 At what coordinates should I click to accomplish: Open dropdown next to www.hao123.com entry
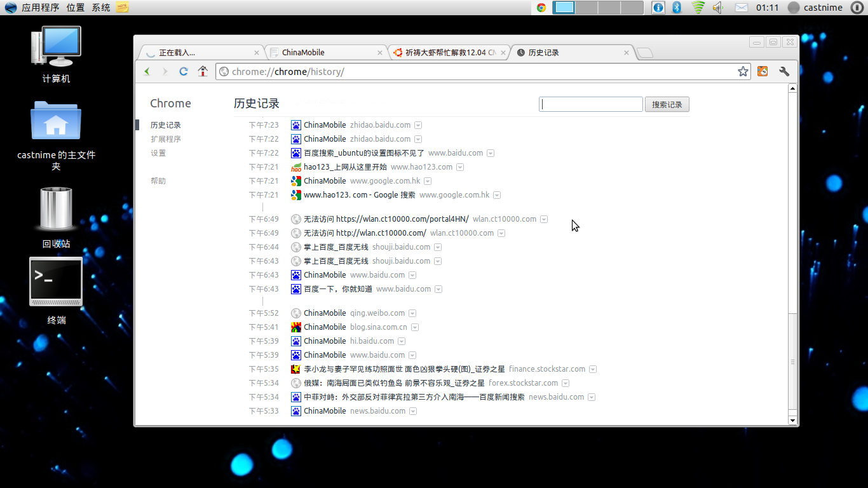pos(460,167)
